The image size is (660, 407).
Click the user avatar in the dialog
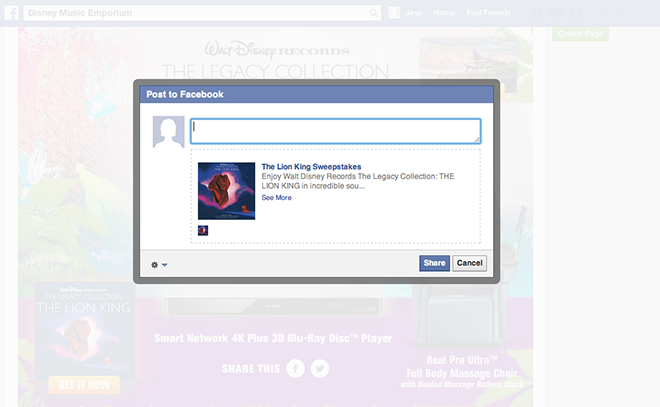pyautogui.click(x=168, y=132)
